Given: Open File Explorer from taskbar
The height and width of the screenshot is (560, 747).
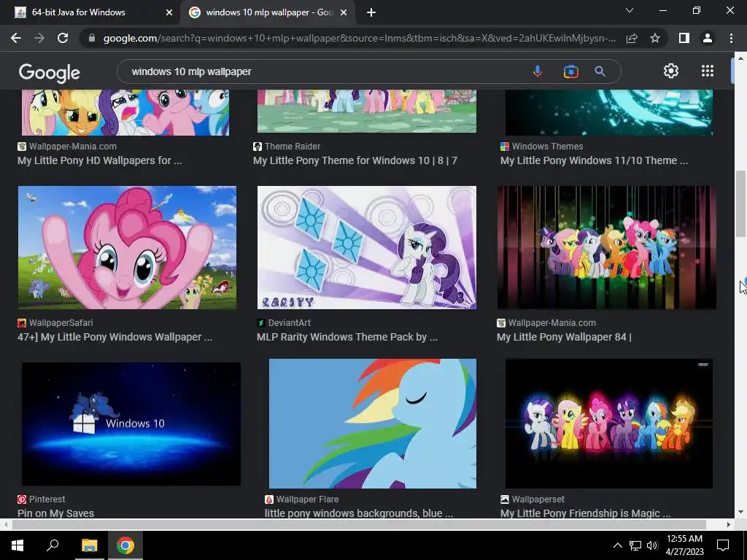Looking at the screenshot, I should (x=89, y=545).
